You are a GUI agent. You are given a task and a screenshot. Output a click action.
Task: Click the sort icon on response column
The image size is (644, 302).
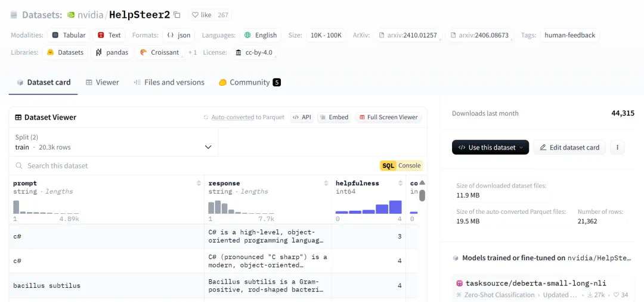pos(326,183)
